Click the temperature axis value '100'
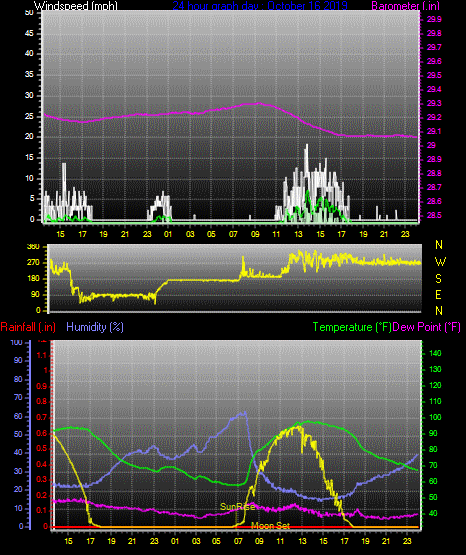Image resolution: width=466 pixels, height=555 pixels. point(435,417)
